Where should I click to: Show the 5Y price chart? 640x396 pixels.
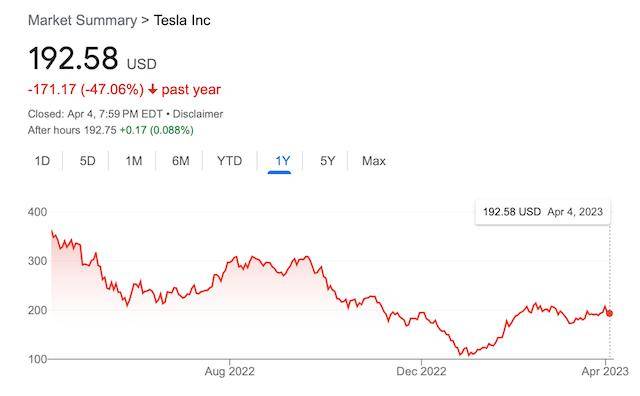pyautogui.click(x=327, y=161)
